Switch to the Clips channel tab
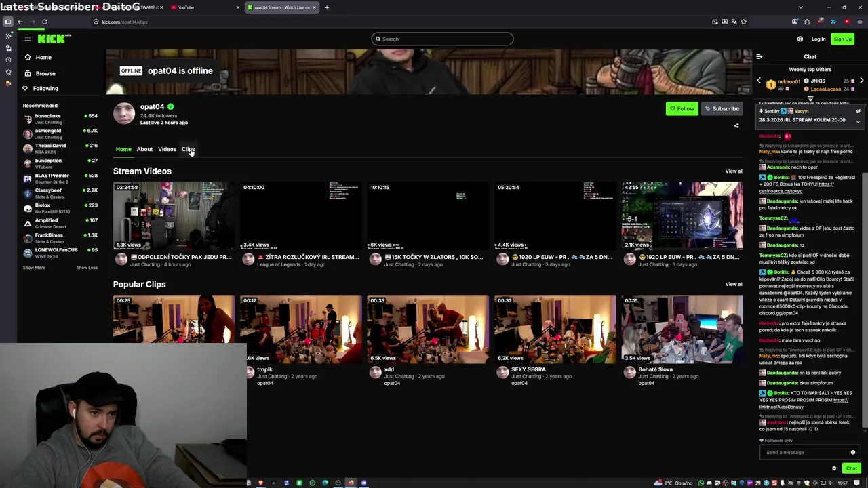Image resolution: width=868 pixels, height=488 pixels. click(x=188, y=149)
